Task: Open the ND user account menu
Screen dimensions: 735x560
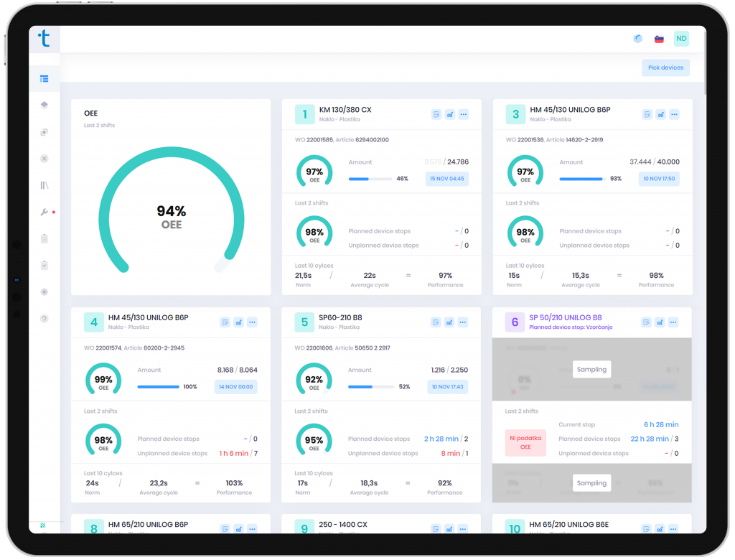Action: pos(680,38)
